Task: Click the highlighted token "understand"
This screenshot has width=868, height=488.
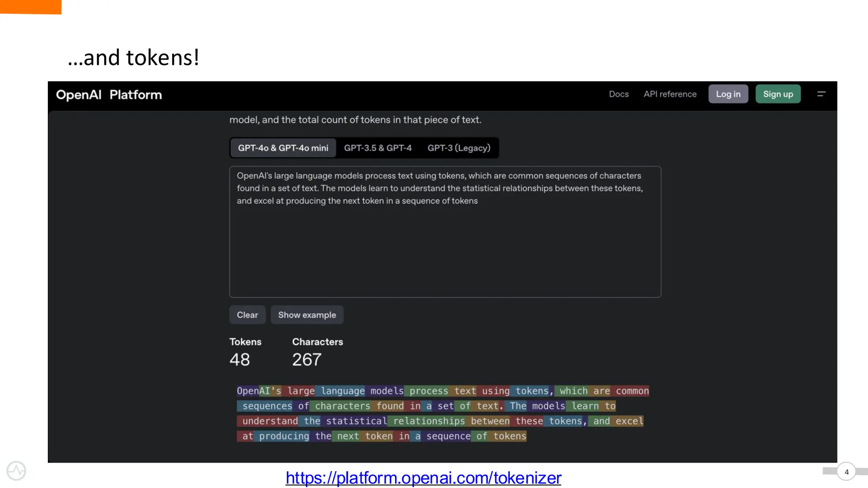Action: (x=267, y=421)
